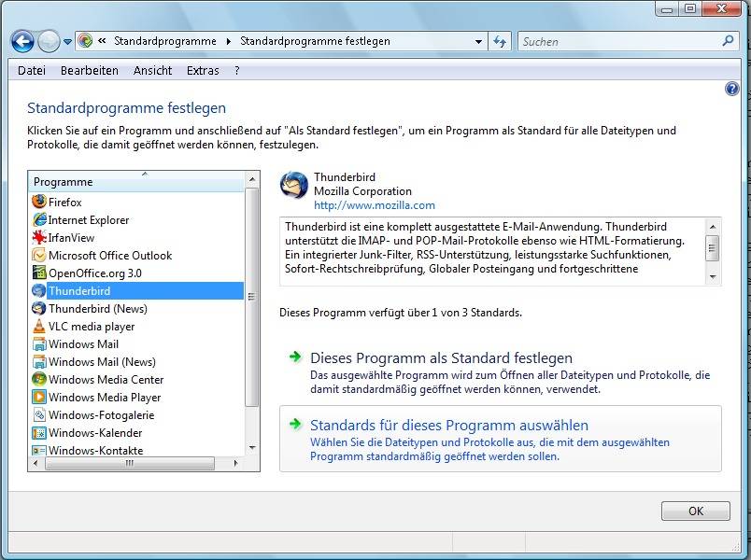Select 'Windows-Fotogalerie' in the program list
The height and width of the screenshot is (560, 751).
coord(101,415)
